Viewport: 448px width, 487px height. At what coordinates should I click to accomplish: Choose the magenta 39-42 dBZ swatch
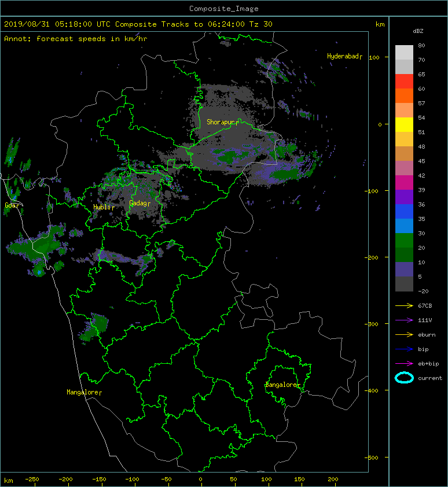point(404,182)
